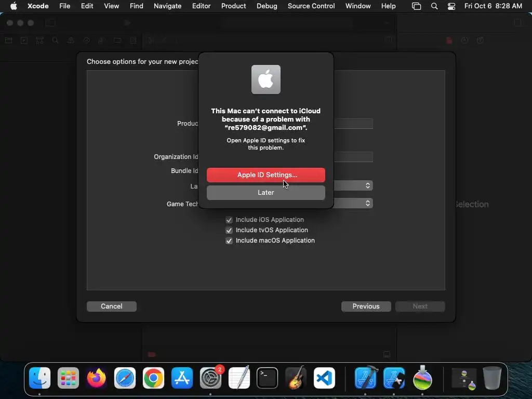
Task: Open Apple ID Settings from the alert
Action: point(265,175)
